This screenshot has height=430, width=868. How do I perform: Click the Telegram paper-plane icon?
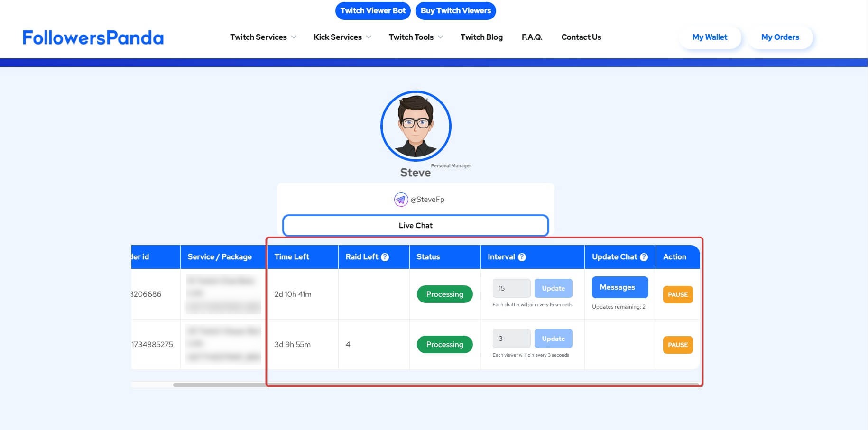coord(401,200)
